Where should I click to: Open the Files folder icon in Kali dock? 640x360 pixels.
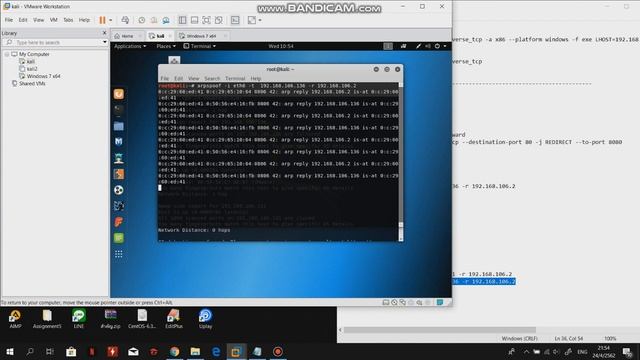click(119, 126)
